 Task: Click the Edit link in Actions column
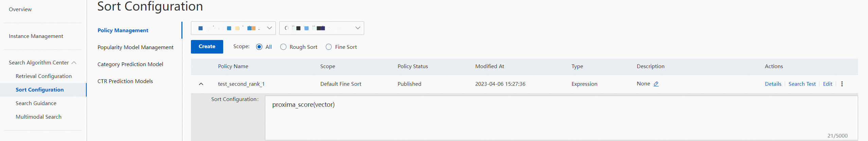[x=827, y=84]
